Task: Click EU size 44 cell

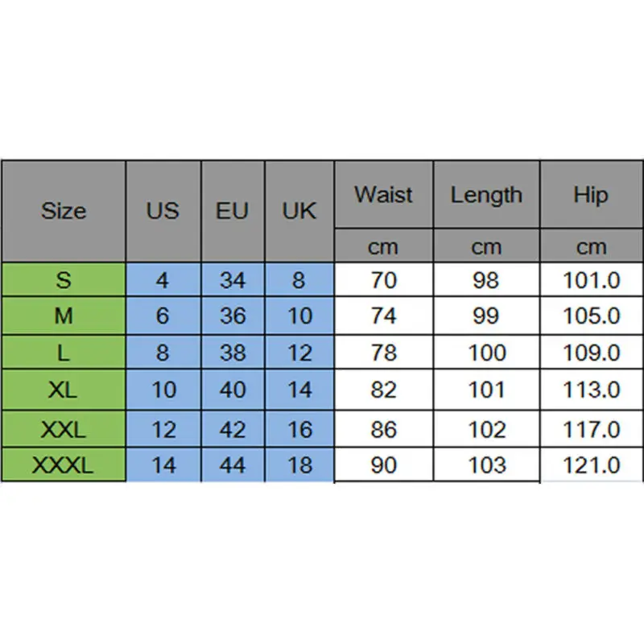Action: [x=233, y=464]
